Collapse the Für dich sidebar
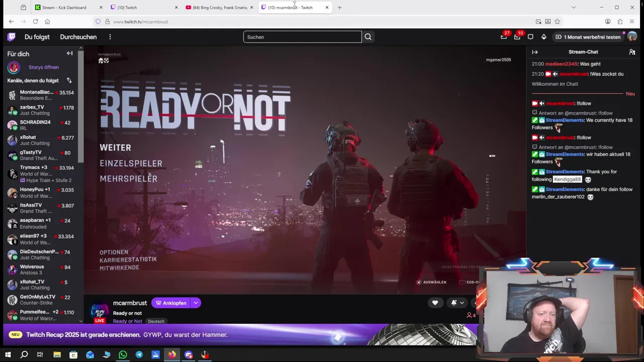The image size is (644, 362). [x=70, y=53]
